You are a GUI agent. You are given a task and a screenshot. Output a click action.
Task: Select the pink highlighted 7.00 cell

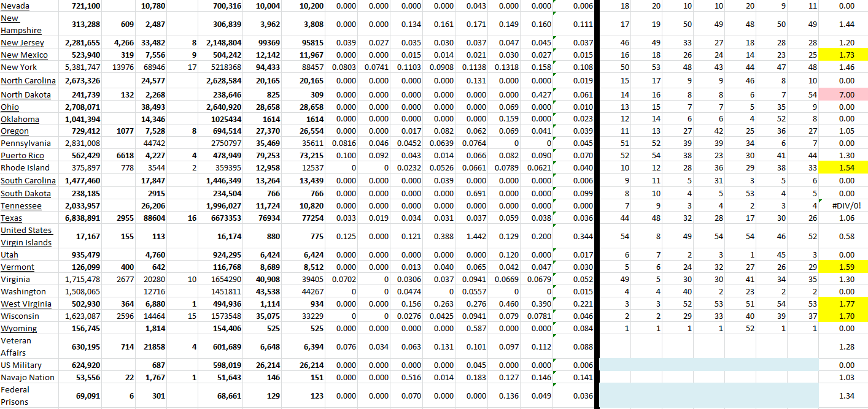(843, 94)
